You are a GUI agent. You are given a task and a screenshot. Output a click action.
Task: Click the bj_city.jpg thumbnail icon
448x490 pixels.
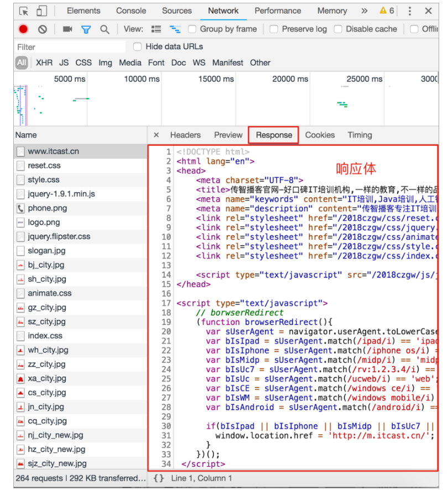coord(20,265)
